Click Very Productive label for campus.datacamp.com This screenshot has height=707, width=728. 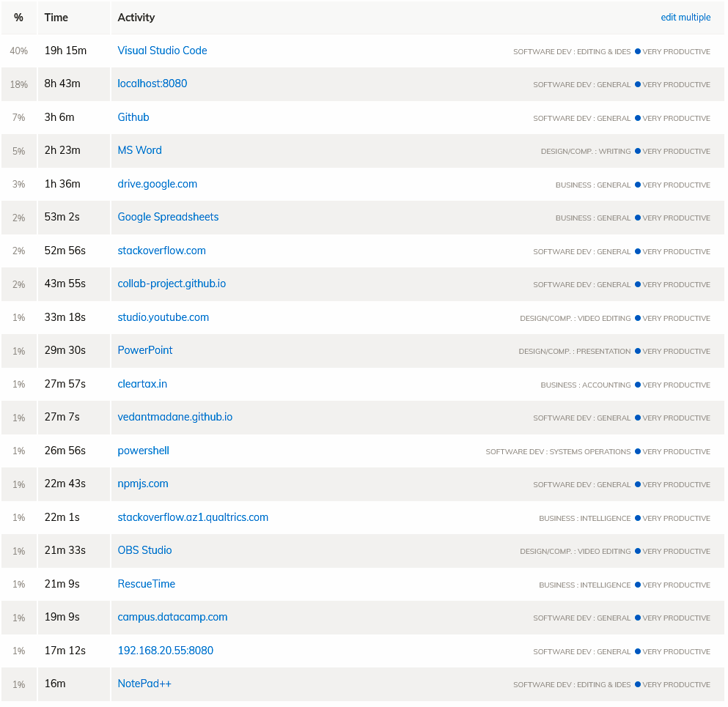(x=676, y=618)
